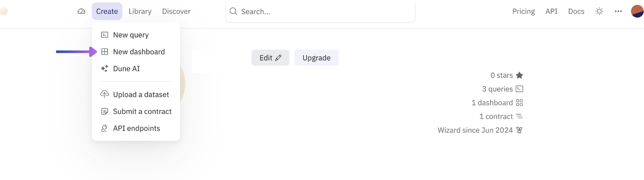Viewport: 644px width, 180px height.
Task: Focus the Search input field
Action: [x=324, y=12]
